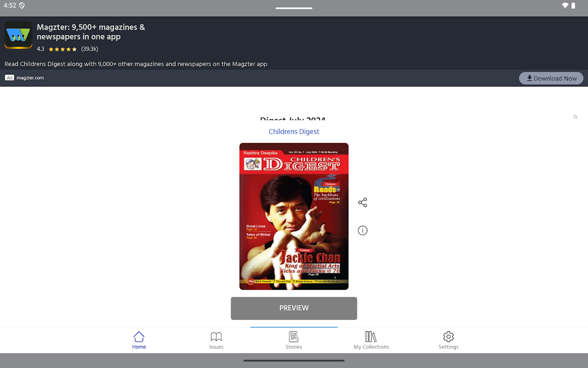
Task: Go to the Home tab
Action: coord(139,340)
